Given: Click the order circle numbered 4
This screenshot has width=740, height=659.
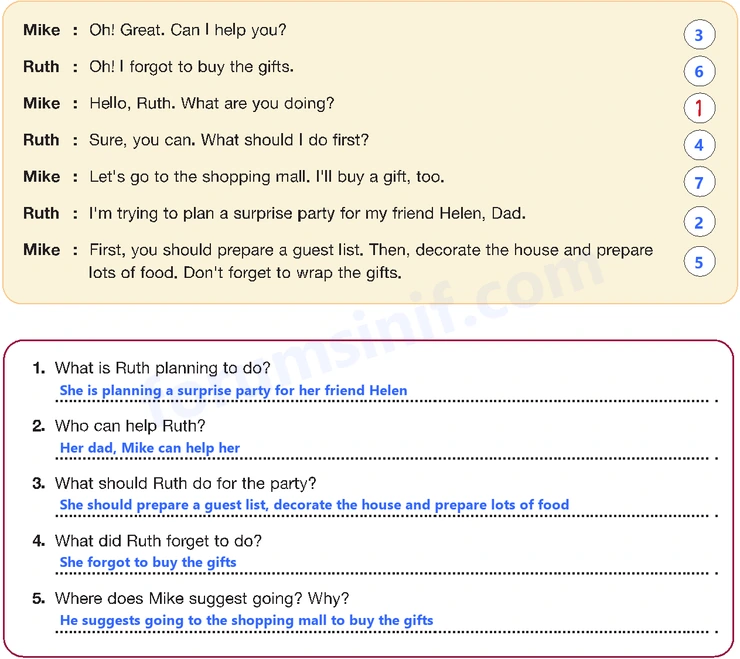Looking at the screenshot, I should 699,145.
